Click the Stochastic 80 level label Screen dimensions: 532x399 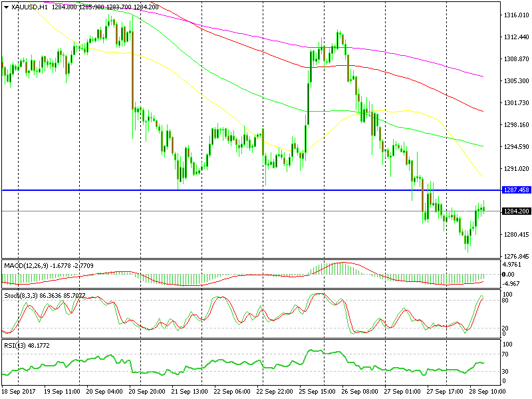pos(505,301)
